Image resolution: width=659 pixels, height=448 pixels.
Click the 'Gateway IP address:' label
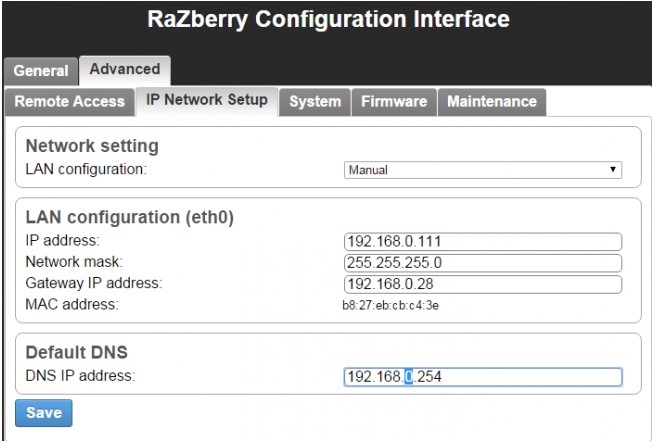pyautogui.click(x=94, y=283)
